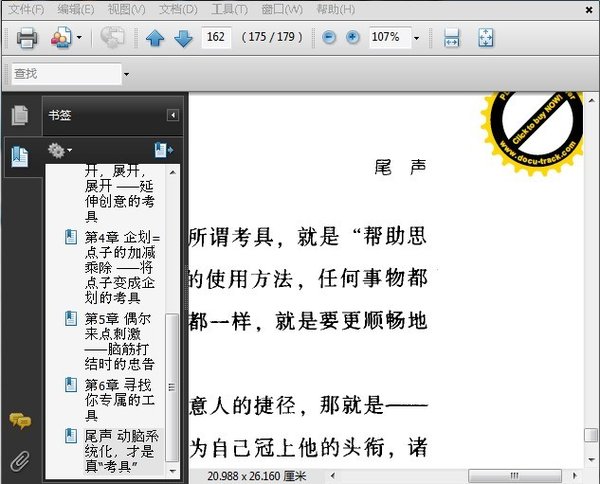600x484 pixels.
Task: Go to previous page with up arrow
Action: pos(155,38)
